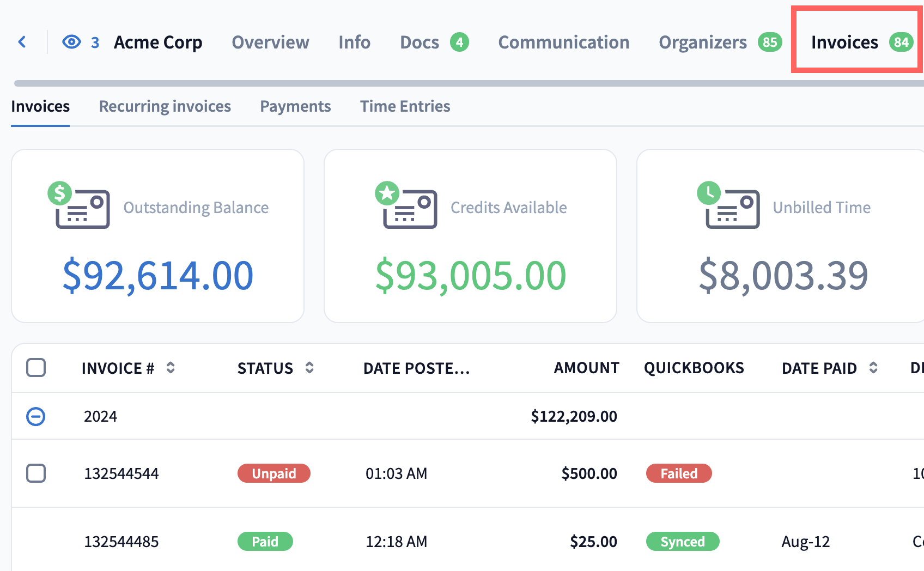Click the red Failed QuickBooks badge
The image size is (924, 571).
(678, 473)
